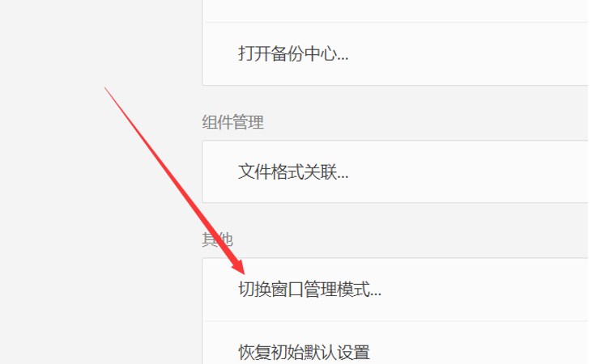This screenshot has width=592, height=364.
Task: Select the 组件管理 section heading
Action: [232, 122]
